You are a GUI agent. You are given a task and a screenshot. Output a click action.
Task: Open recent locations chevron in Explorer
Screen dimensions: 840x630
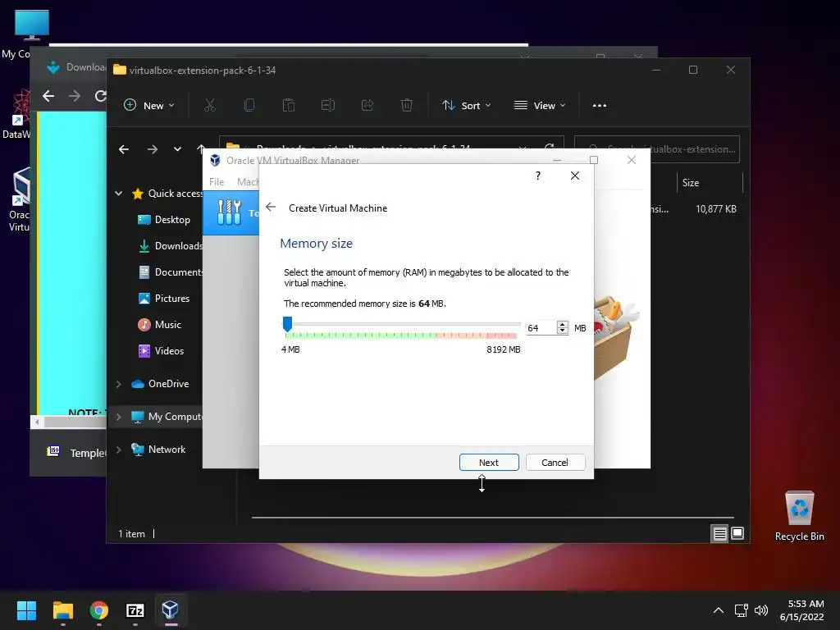coord(177,149)
